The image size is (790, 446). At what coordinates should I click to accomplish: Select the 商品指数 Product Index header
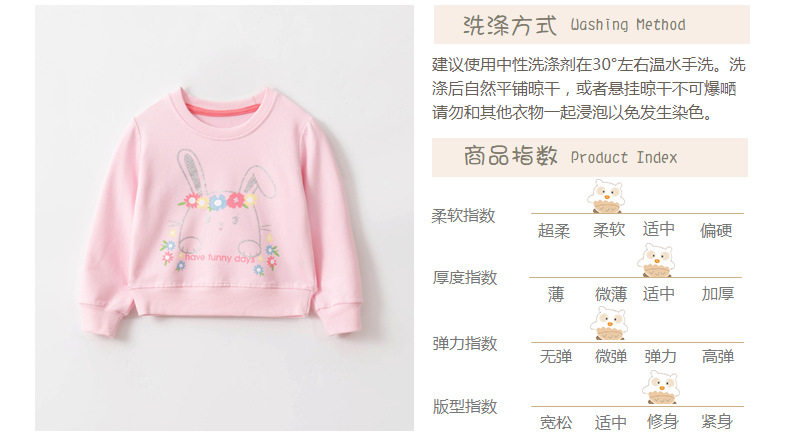589,157
